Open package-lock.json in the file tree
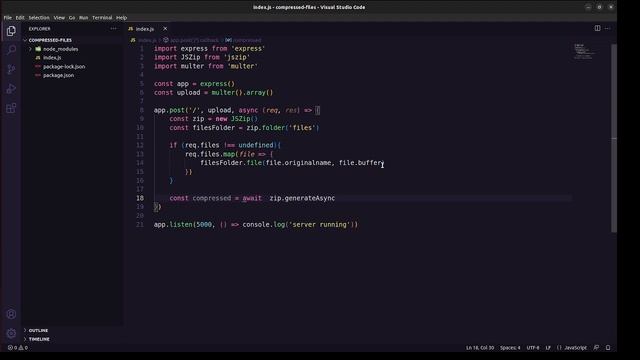Image resolution: width=640 pixels, height=360 pixels. pos(64,67)
